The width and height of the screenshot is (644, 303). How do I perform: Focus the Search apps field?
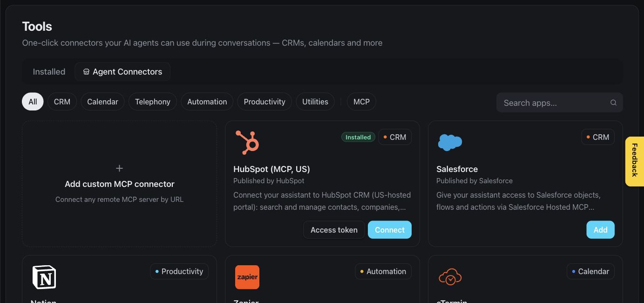[559, 103]
